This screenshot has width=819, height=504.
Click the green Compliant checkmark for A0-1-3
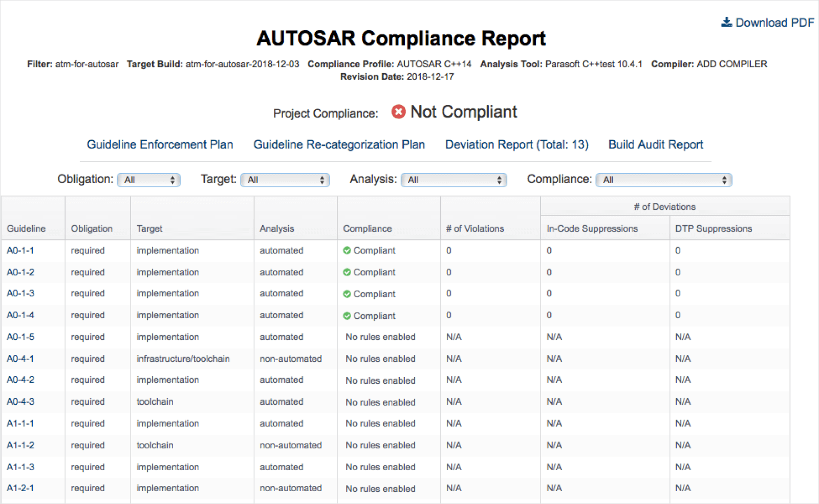click(x=347, y=294)
